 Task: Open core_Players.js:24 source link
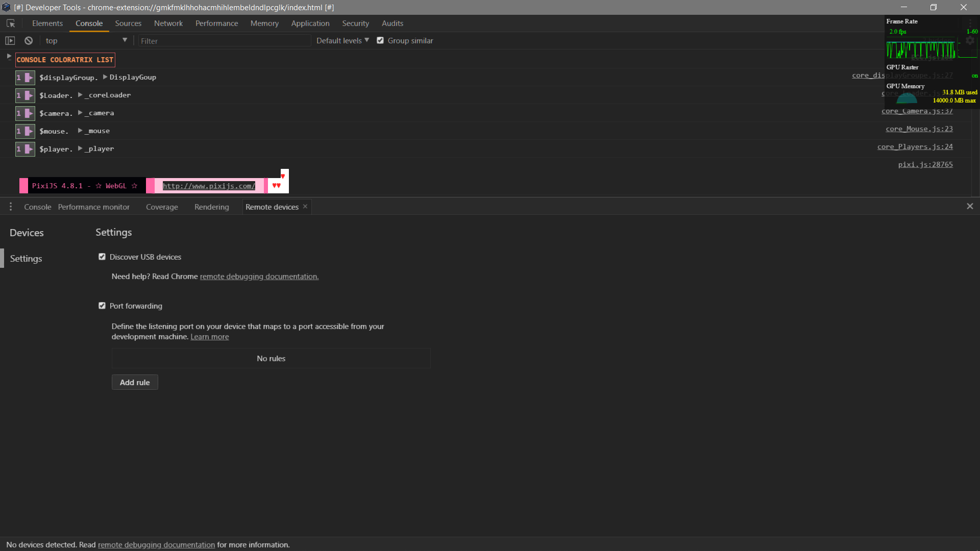point(915,147)
